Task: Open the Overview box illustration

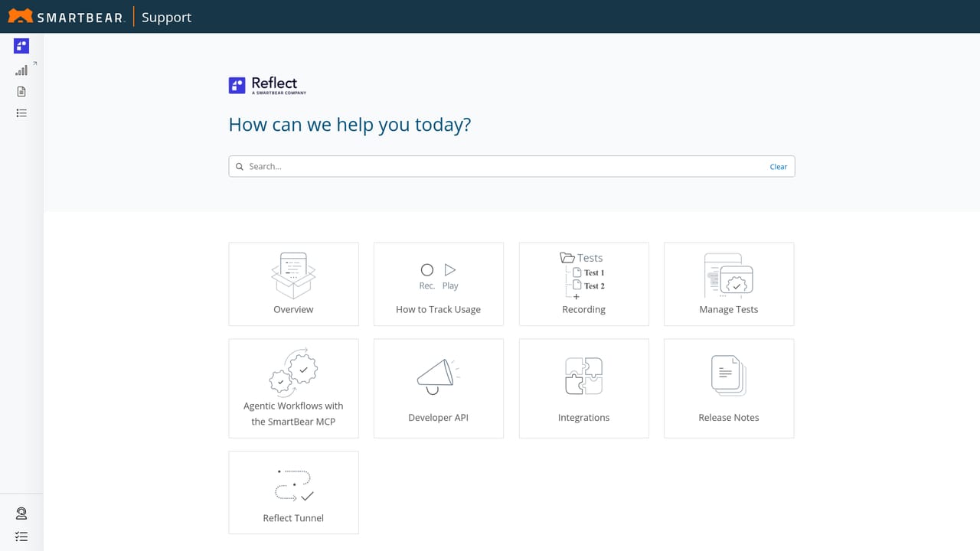Action: [x=293, y=275]
